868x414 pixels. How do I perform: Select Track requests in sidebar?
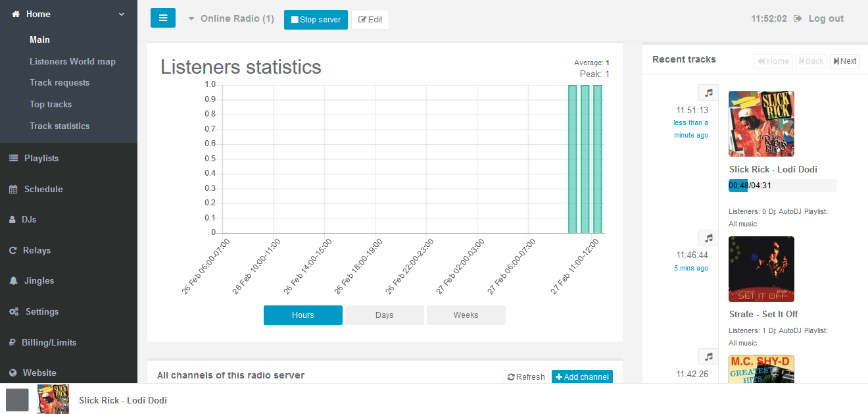(59, 82)
